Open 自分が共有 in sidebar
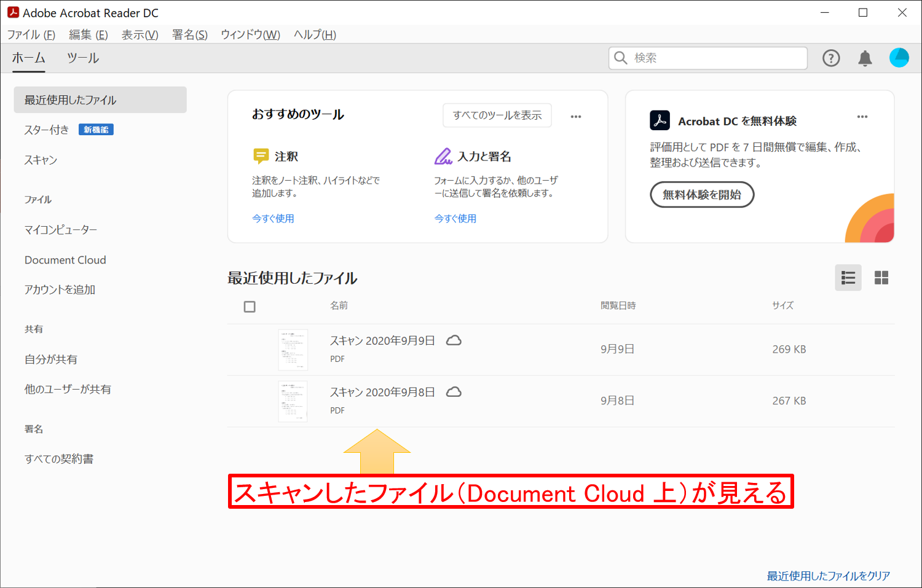 50,359
